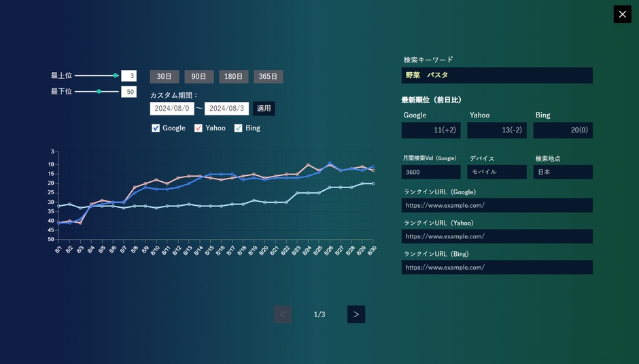Click the Google rank value 11(+2)

(x=431, y=130)
